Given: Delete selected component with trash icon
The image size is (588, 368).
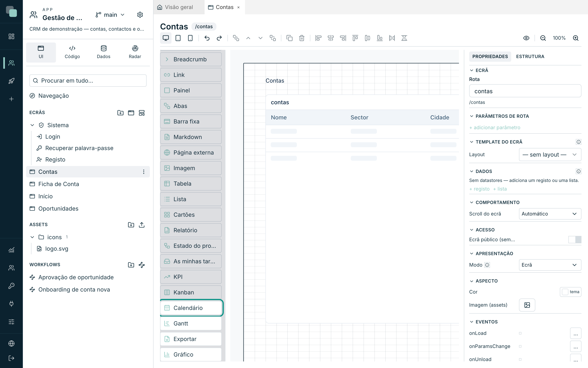Looking at the screenshot, I should click(302, 38).
